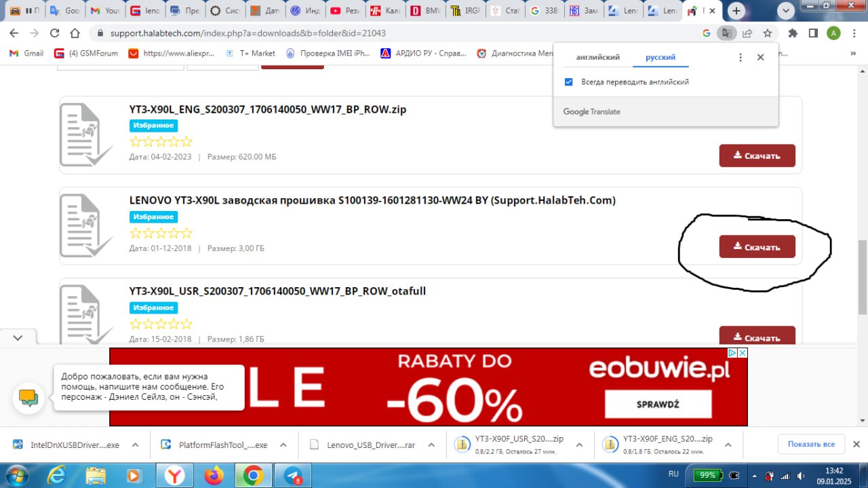The image size is (868, 488).
Task: Bookmark this page with the star icon
Action: tap(767, 33)
